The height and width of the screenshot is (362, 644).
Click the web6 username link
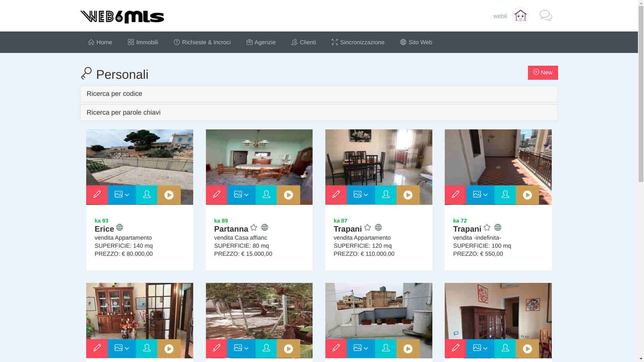coord(500,16)
